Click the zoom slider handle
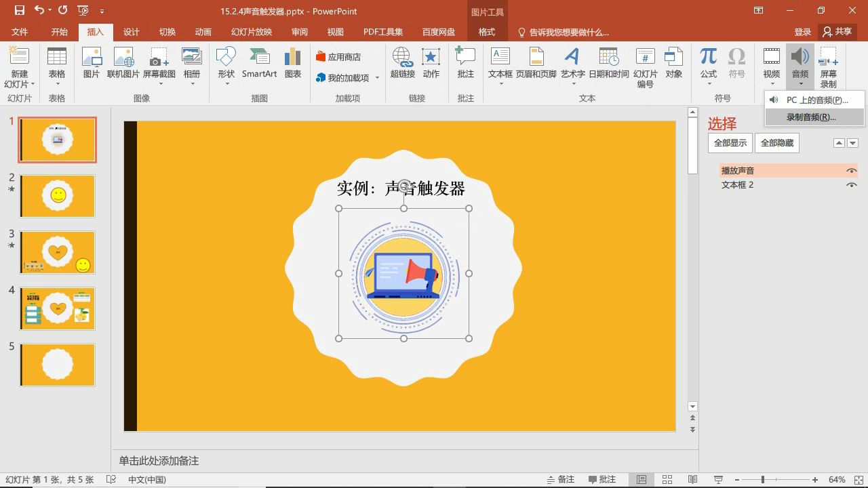The height and width of the screenshot is (488, 868). click(762, 479)
